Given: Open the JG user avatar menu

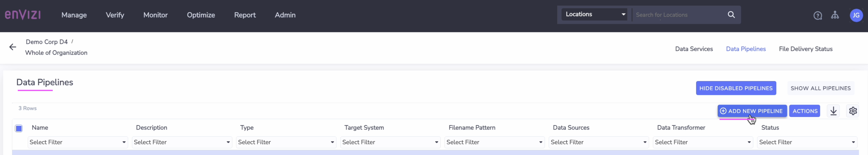Looking at the screenshot, I should coord(856,15).
